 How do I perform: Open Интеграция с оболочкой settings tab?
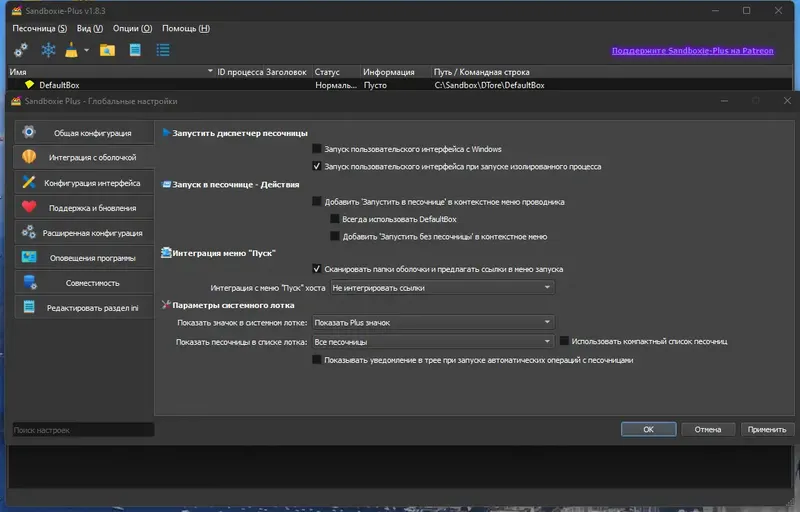point(84,158)
